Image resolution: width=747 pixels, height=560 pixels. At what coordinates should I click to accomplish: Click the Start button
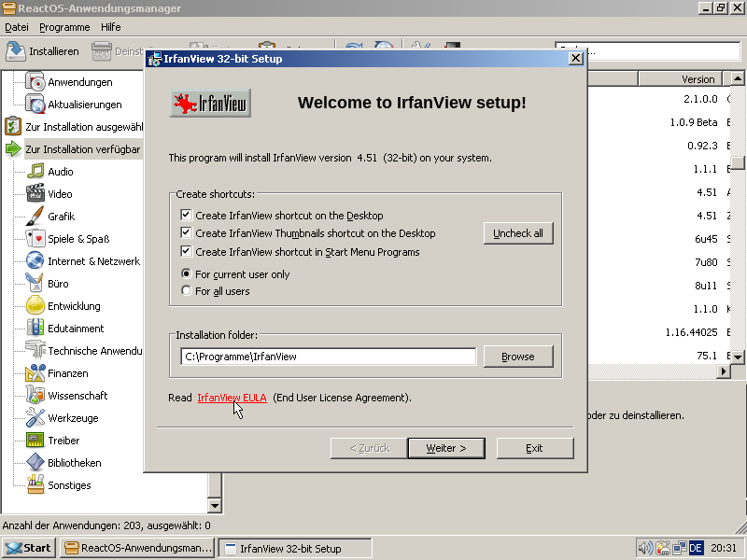[x=29, y=548]
